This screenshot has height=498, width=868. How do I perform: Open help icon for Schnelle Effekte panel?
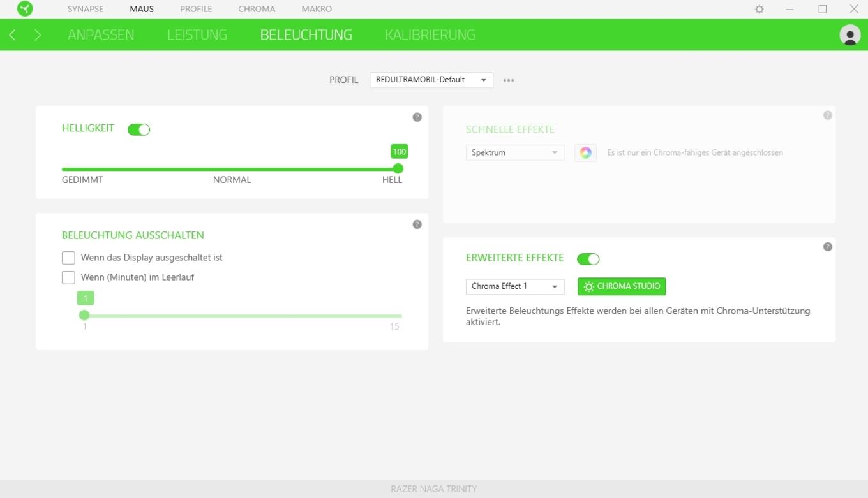(x=828, y=115)
